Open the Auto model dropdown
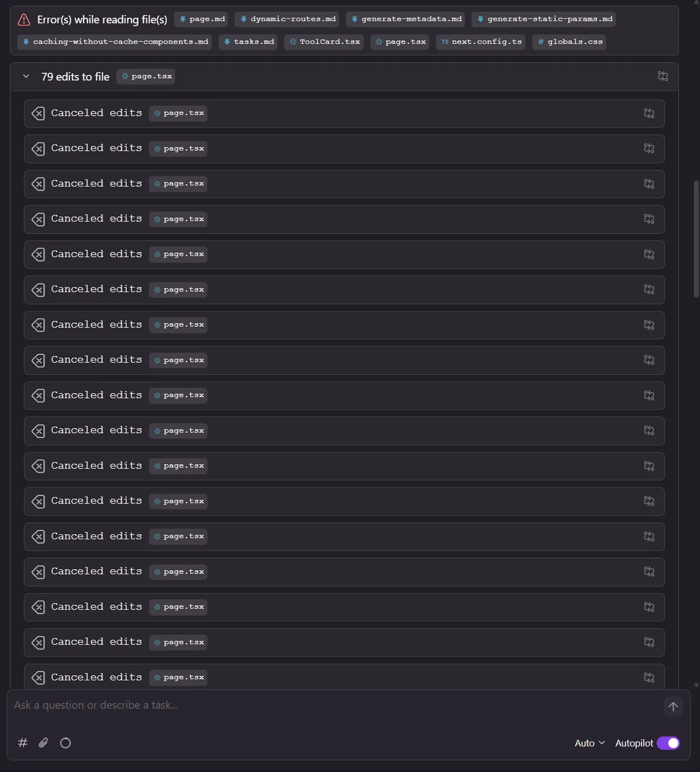 pos(589,743)
